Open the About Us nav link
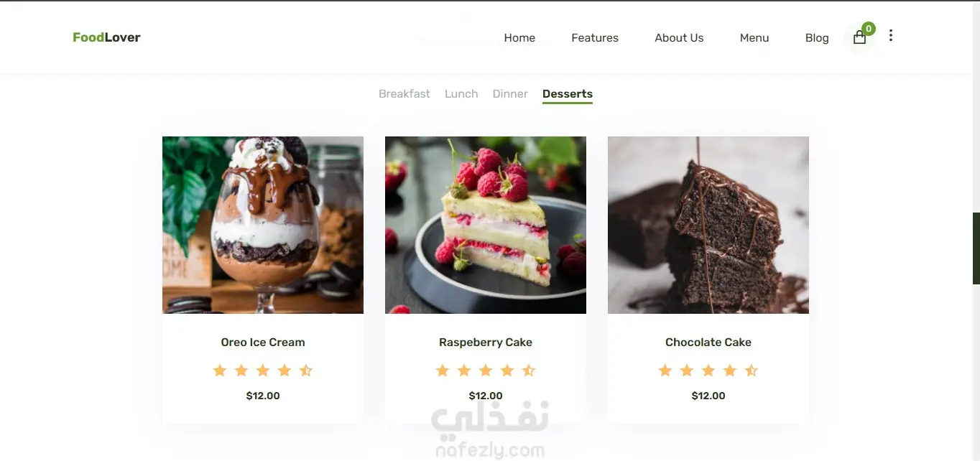Viewport: 980px width, 461px height. 679,38
